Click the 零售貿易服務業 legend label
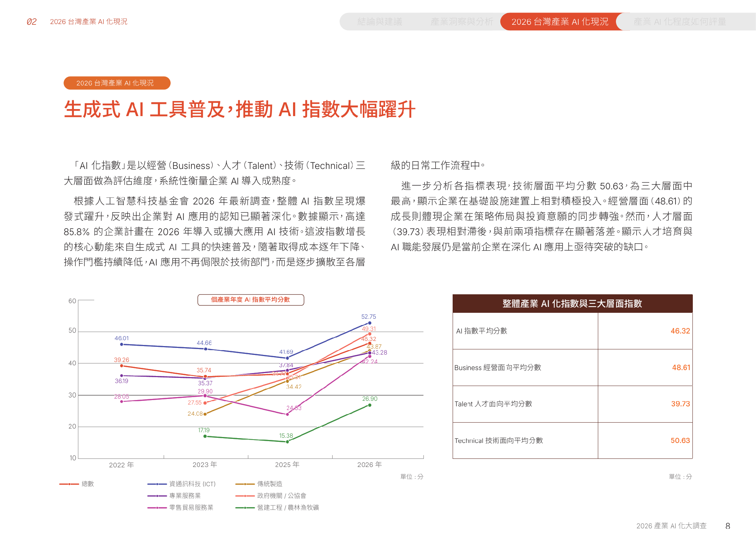This screenshot has width=756, height=535. click(x=191, y=508)
